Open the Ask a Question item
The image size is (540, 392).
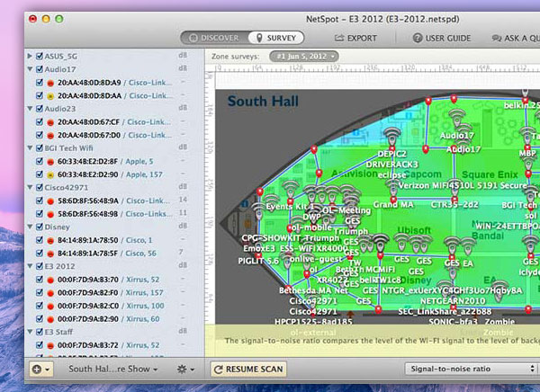(x=516, y=38)
